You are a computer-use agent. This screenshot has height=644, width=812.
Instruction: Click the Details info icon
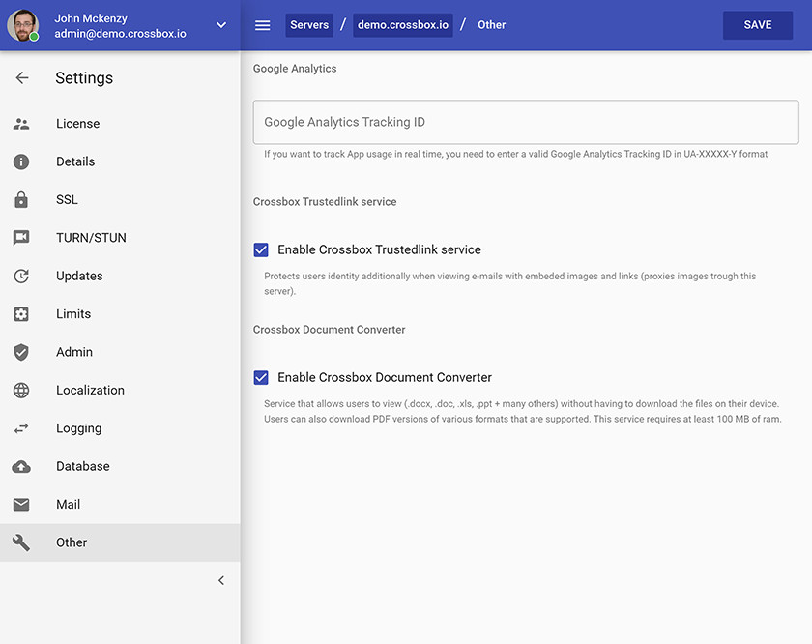(x=21, y=161)
